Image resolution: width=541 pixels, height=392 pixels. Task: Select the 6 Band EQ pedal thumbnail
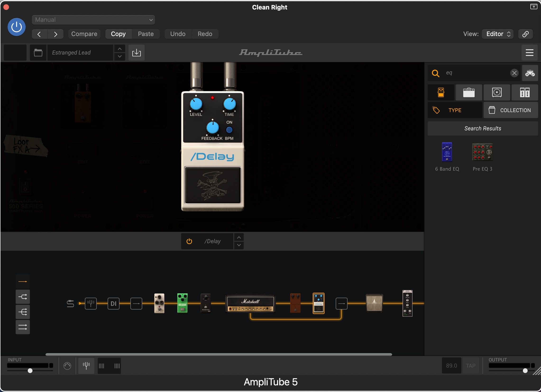click(447, 152)
